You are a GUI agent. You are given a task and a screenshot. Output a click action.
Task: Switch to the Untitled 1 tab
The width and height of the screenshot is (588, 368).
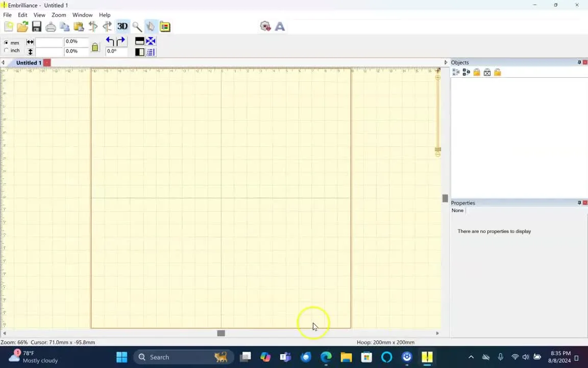click(29, 63)
